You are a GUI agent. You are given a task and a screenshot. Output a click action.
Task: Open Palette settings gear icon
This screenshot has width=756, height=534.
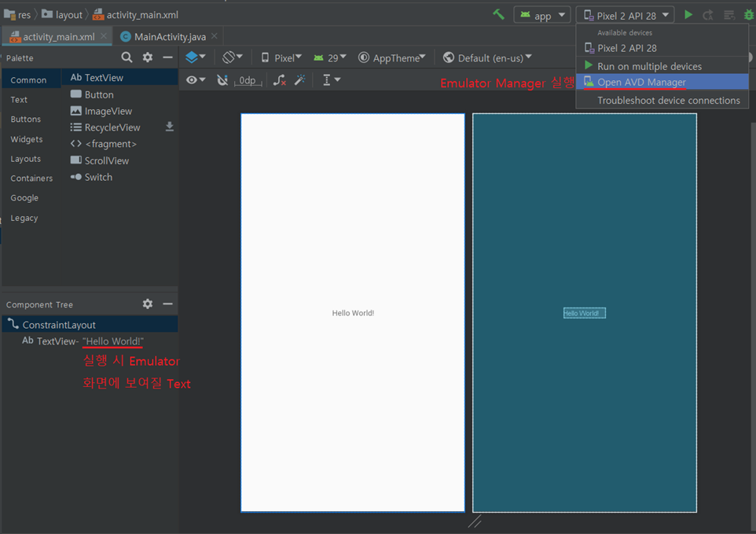[x=148, y=57]
